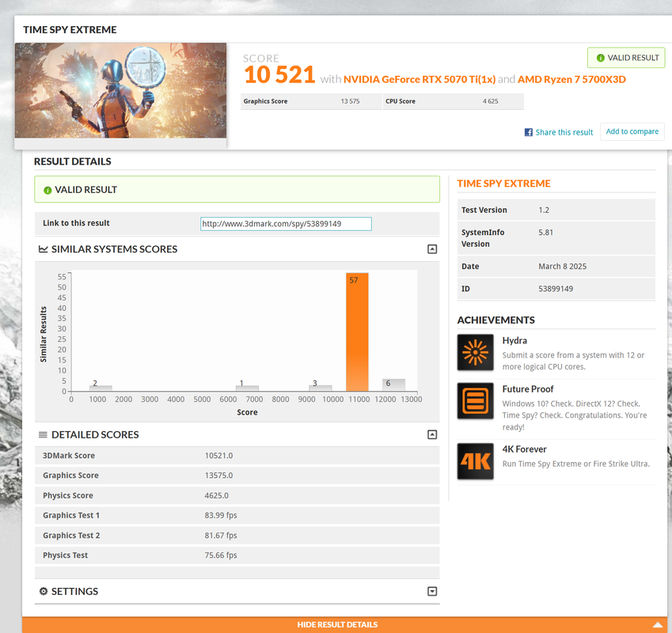Click the Date value March 8 2025
The width and height of the screenshot is (672, 633).
[x=562, y=267]
